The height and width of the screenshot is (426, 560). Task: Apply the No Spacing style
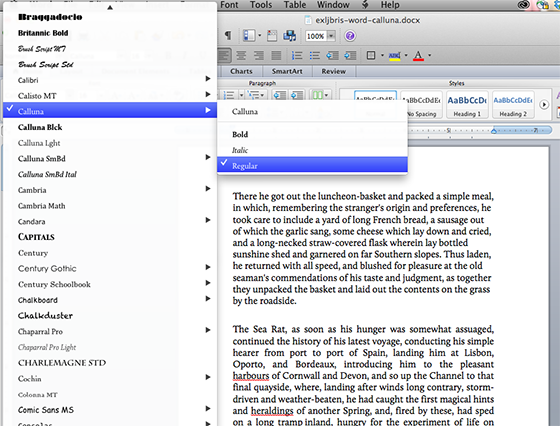(x=421, y=105)
